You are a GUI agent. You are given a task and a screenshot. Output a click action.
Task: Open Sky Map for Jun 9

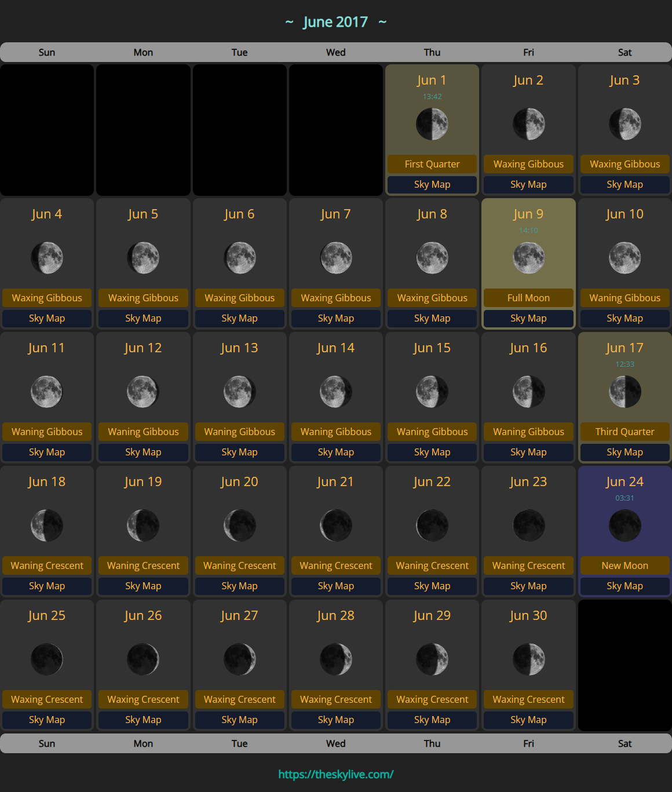(x=528, y=318)
